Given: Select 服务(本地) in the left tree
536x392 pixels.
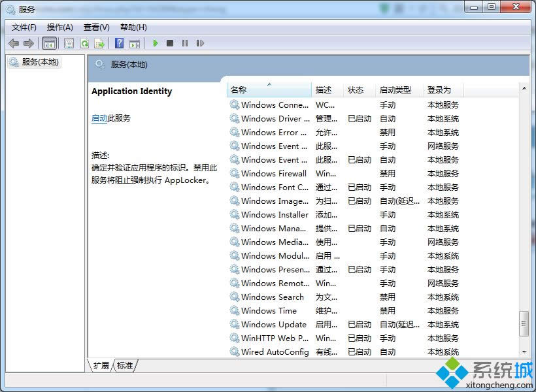Looking at the screenshot, I should tap(40, 62).
